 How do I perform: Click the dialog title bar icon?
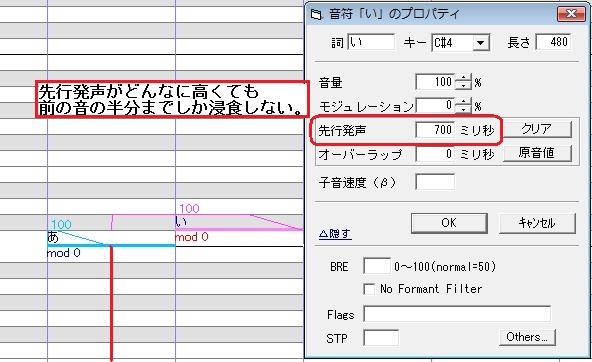tap(316, 15)
